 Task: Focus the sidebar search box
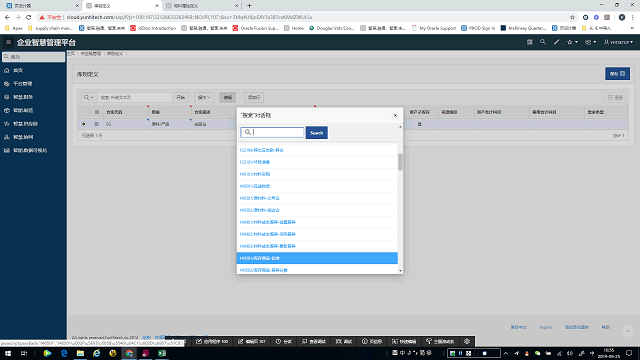[33, 57]
